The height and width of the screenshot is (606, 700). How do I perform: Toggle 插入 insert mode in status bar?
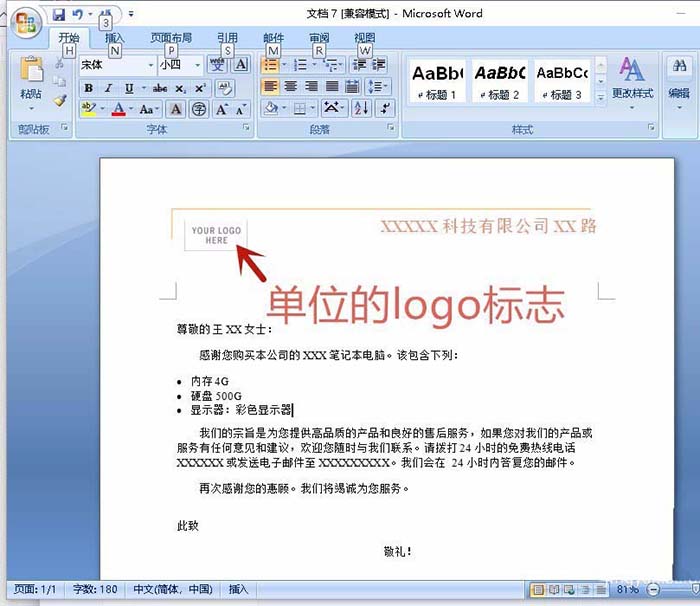238,589
